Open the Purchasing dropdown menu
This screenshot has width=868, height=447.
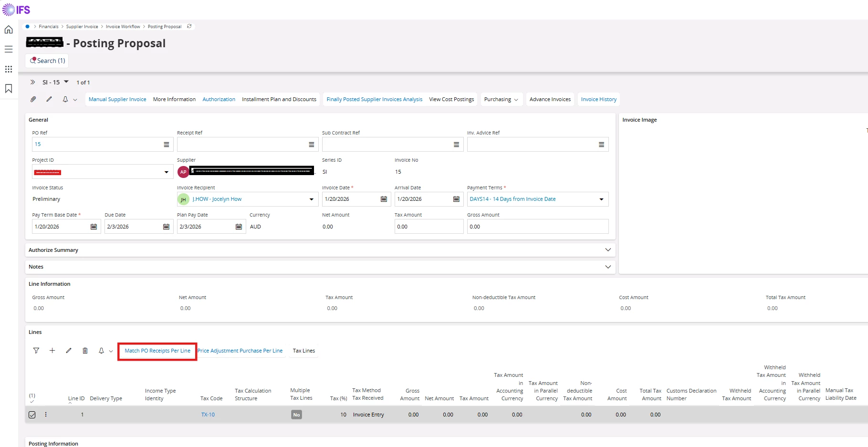click(501, 99)
